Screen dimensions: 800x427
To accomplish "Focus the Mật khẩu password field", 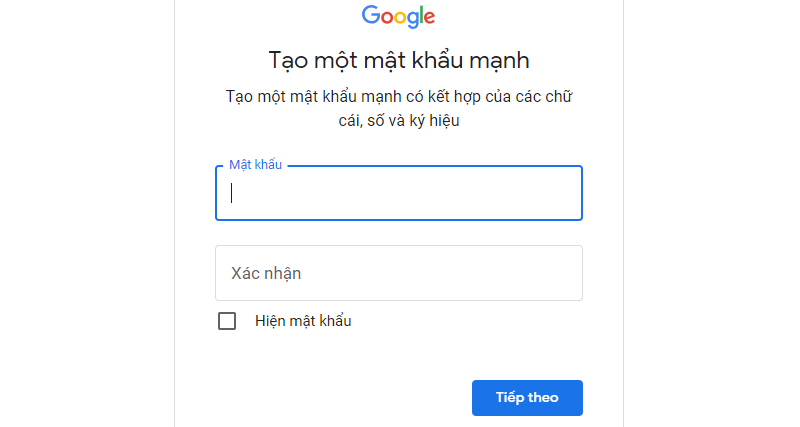I will pos(398,193).
